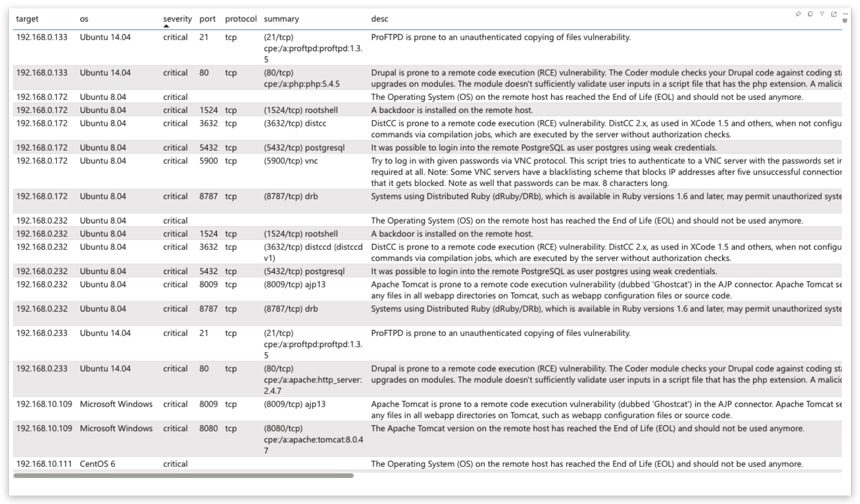
Task: Click the Microsoft Windows 8080 port cell
Action: (x=208, y=428)
